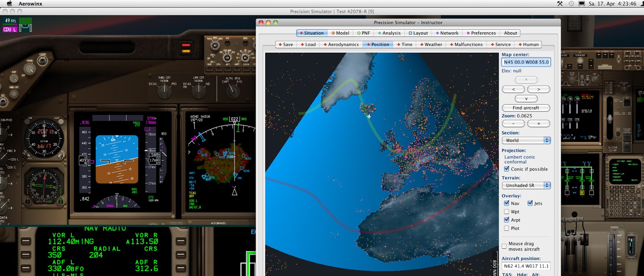The width and height of the screenshot is (644, 276).
Task: Push the EFIS WXR button
Action: click(209, 68)
